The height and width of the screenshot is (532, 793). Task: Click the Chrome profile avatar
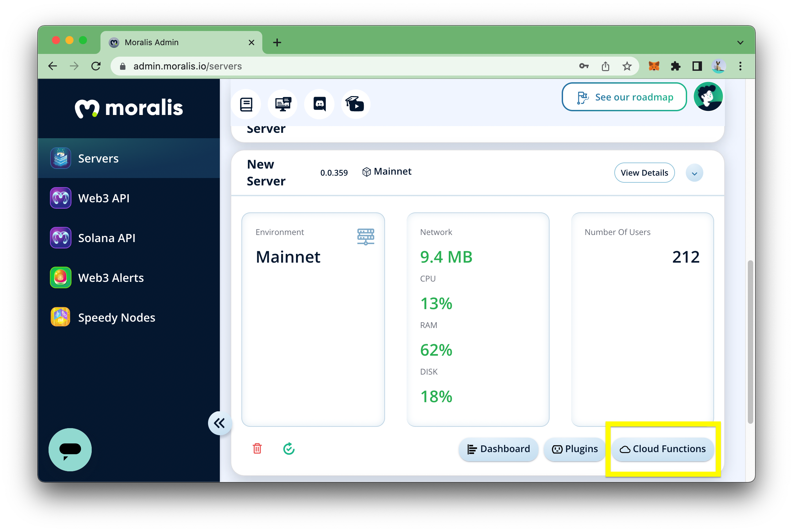point(719,66)
